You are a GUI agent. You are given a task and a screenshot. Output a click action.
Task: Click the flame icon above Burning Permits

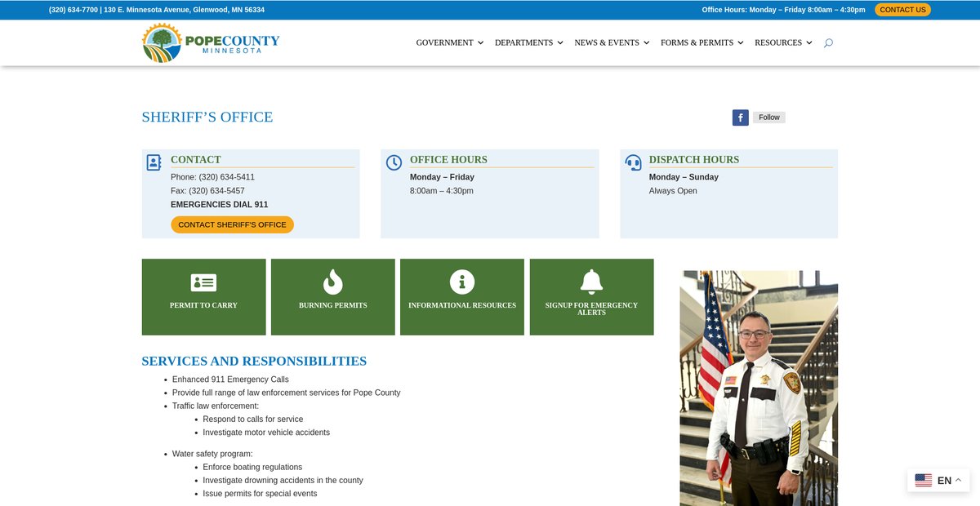pos(332,282)
